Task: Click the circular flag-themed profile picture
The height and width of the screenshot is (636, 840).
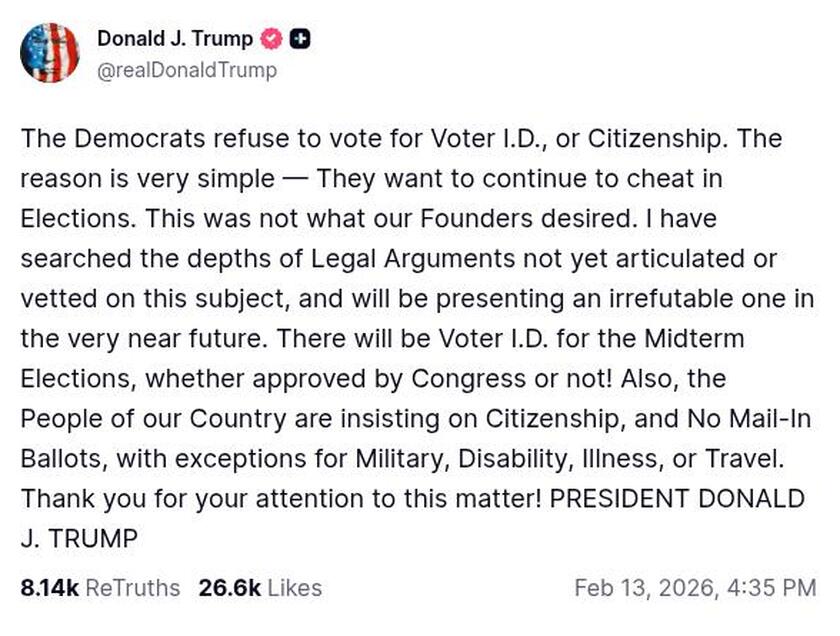Action: (52, 54)
